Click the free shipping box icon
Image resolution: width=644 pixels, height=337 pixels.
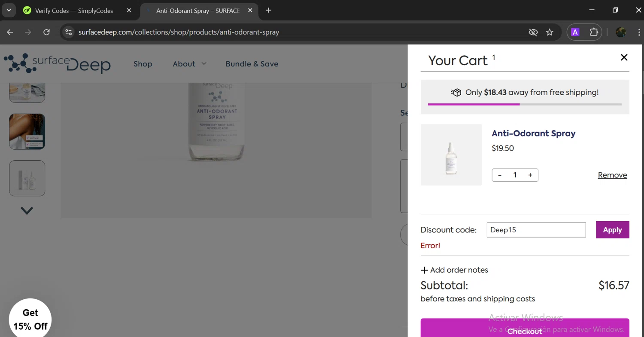(456, 92)
